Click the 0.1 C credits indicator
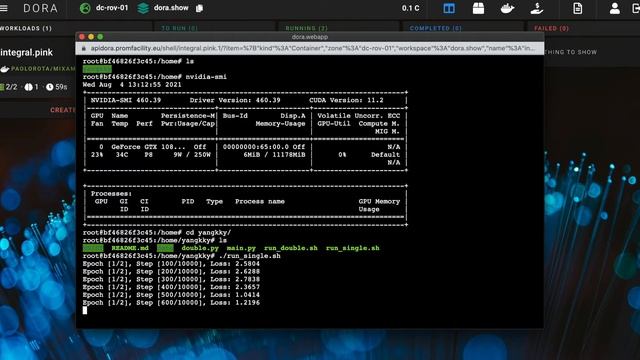640x360 pixels. tap(410, 8)
